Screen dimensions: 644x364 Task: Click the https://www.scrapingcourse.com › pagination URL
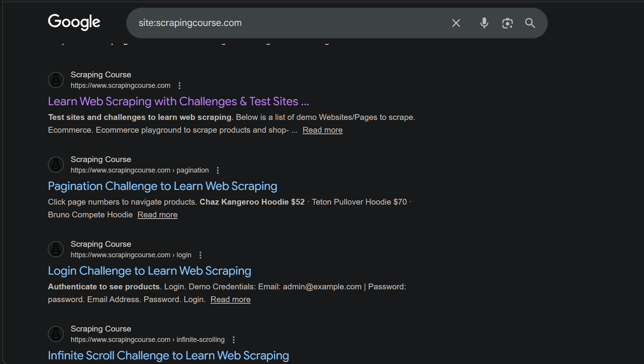pyautogui.click(x=140, y=170)
